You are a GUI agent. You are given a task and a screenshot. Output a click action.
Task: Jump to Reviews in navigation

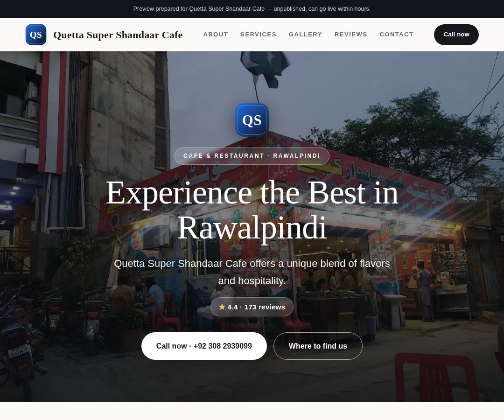tap(350, 35)
